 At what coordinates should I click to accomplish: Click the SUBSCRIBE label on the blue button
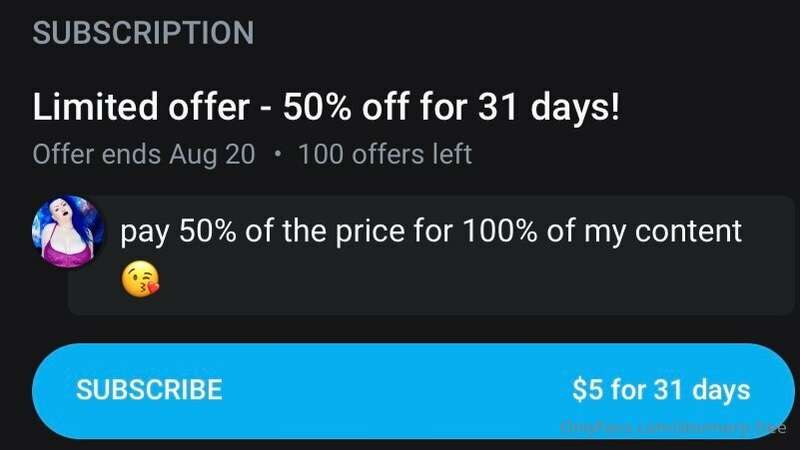coord(149,390)
